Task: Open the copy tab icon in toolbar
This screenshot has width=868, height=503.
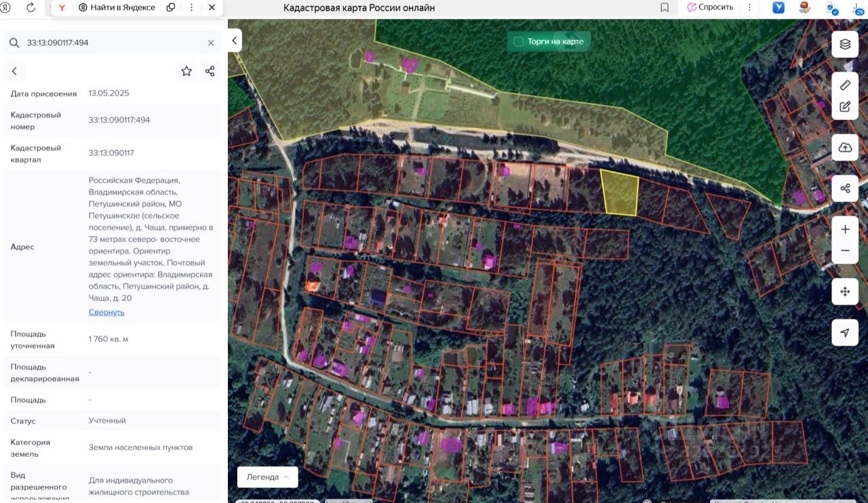Action: coord(171,7)
